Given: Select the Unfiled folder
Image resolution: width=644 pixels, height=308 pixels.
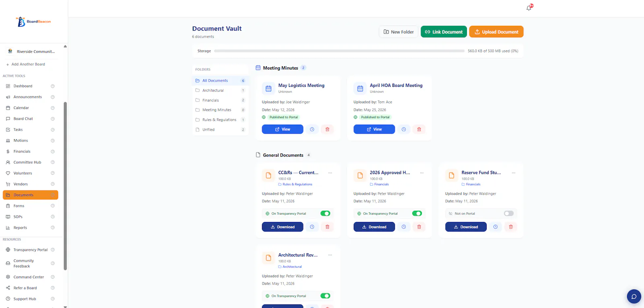Looking at the screenshot, I should (220, 129).
